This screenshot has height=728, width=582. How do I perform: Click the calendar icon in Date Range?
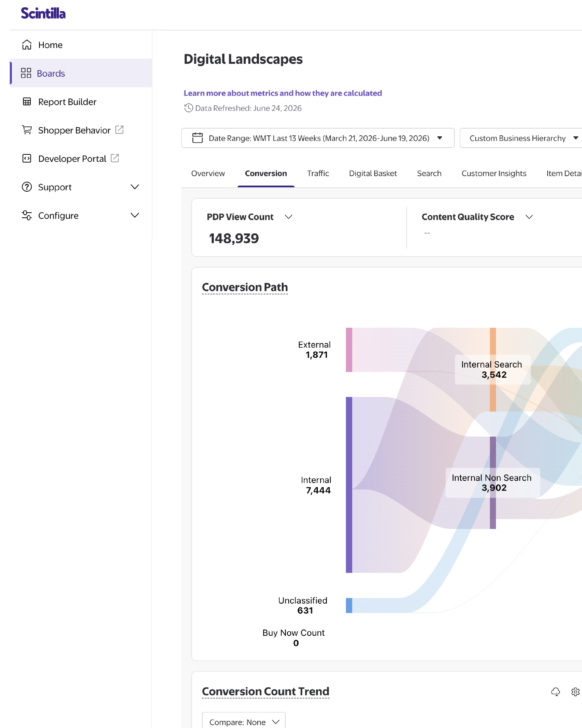(197, 138)
